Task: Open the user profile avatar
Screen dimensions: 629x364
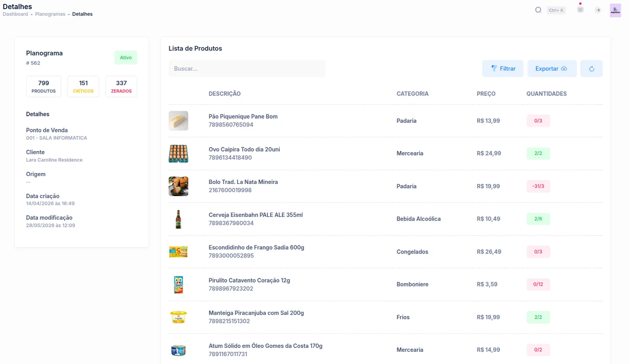Action: [615, 11]
